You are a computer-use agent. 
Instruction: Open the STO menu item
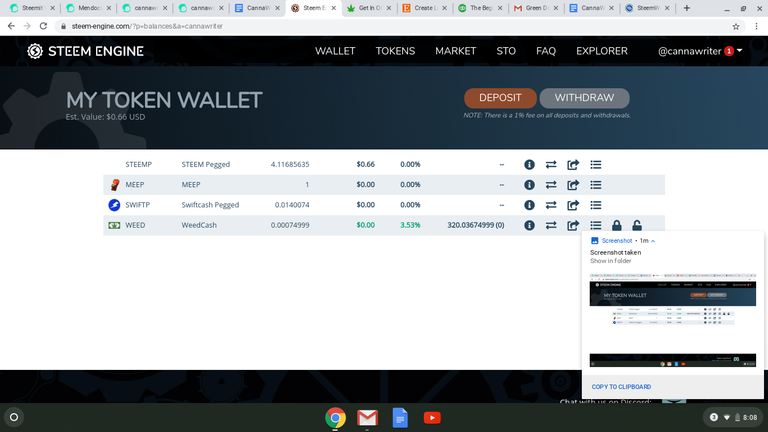[506, 51]
